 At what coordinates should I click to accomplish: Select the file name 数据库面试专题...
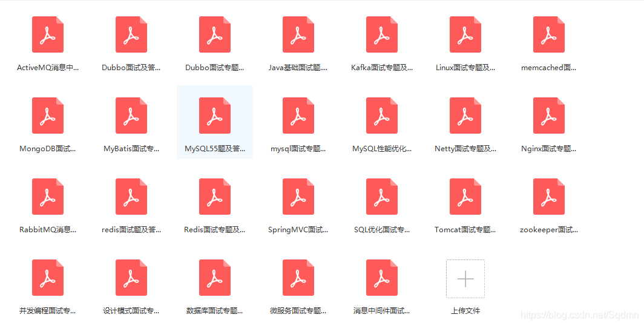point(215,311)
